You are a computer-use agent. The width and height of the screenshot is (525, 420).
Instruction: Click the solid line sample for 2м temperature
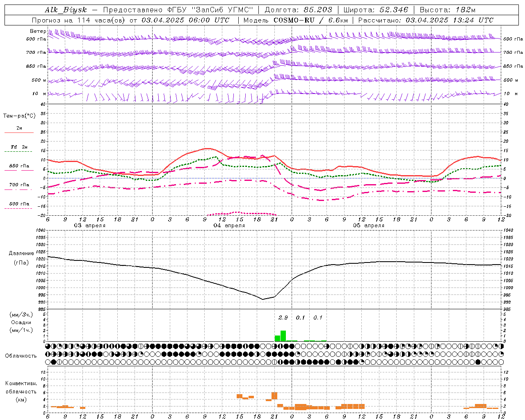[x=19, y=133]
